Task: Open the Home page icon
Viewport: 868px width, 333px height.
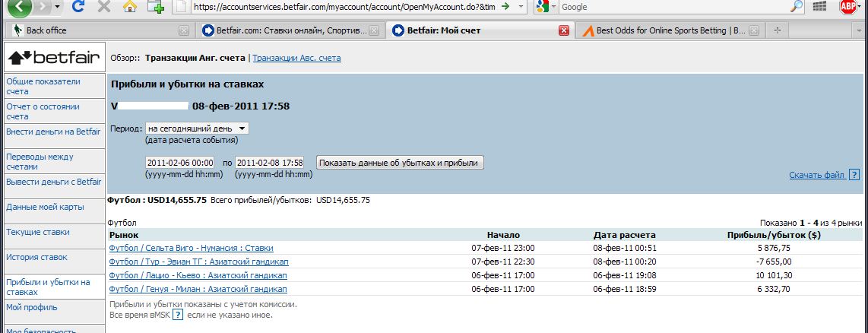Action: pyautogui.click(x=129, y=7)
